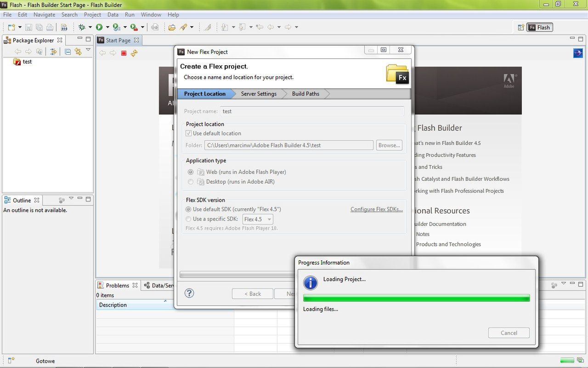This screenshot has height=368, width=588.
Task: Click the binary build icon in toolbar
Action: point(64,27)
